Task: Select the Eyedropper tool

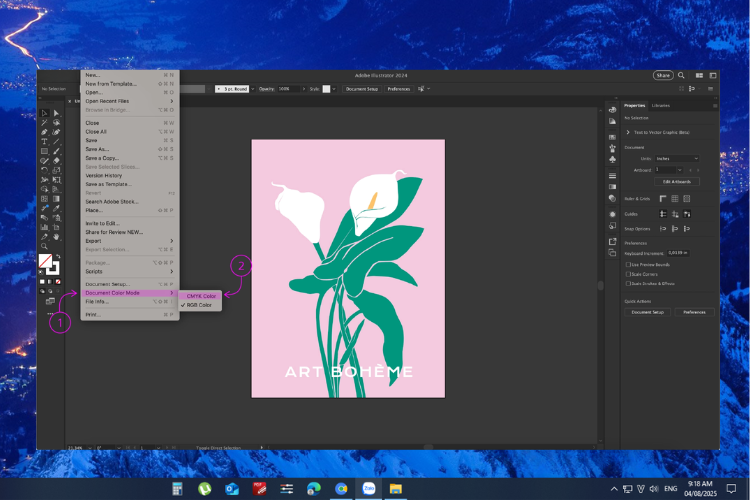Action: tap(56, 208)
